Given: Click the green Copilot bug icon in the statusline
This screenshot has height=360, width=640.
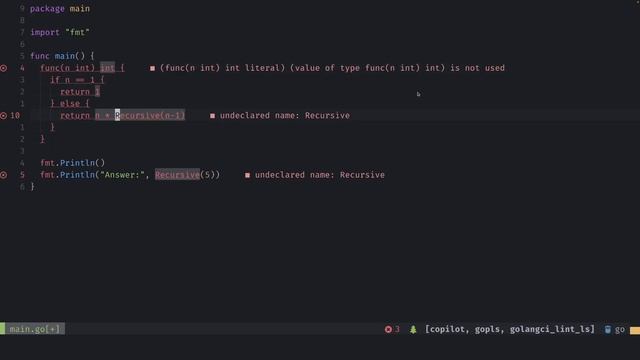Looking at the screenshot, I should point(413,329).
